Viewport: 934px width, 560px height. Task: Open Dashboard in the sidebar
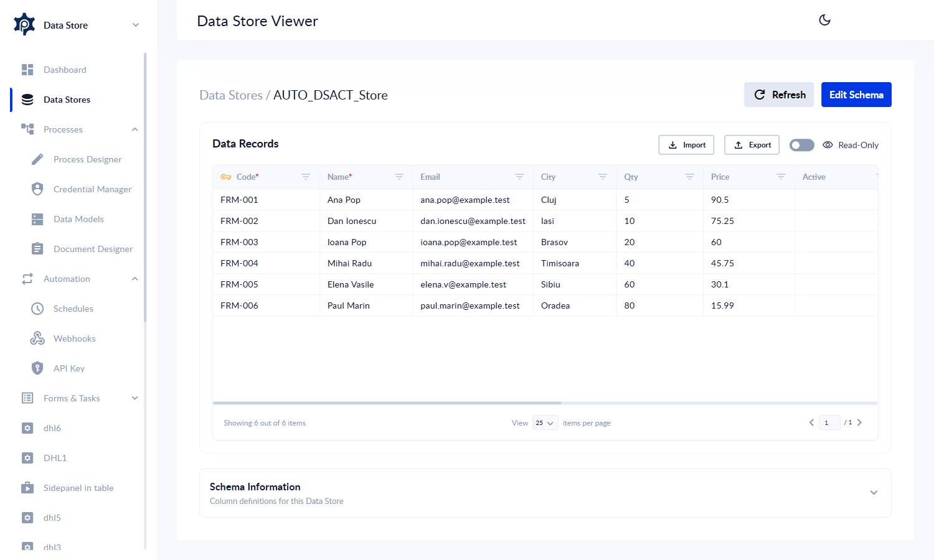tap(65, 70)
